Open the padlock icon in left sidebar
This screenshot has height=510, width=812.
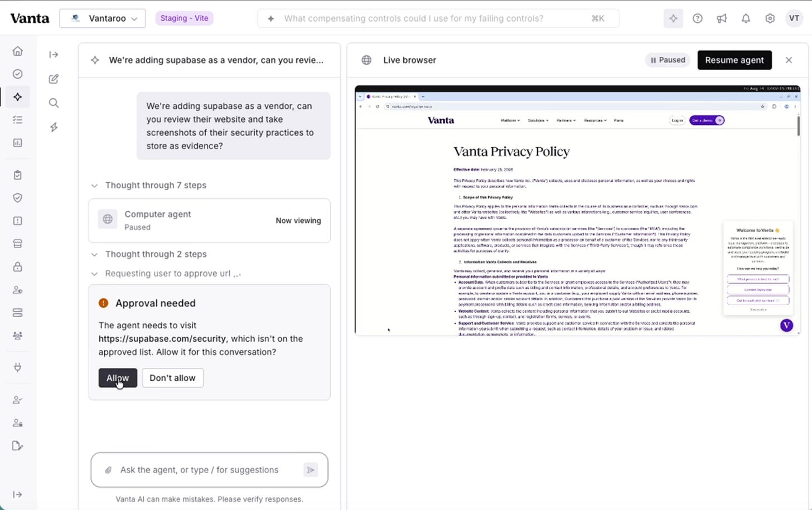tap(18, 267)
